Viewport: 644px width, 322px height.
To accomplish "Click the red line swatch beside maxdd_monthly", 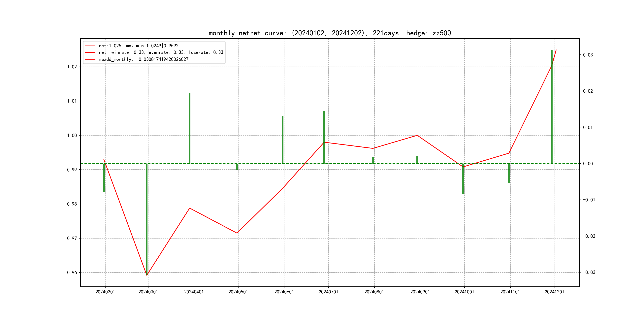I will (x=90, y=59).
